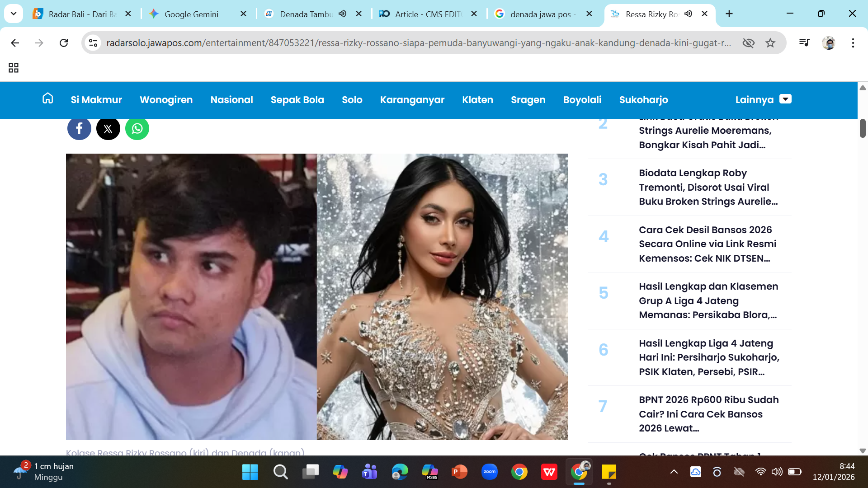Click the scroll-up arrow on the page scrollbar

863,88
